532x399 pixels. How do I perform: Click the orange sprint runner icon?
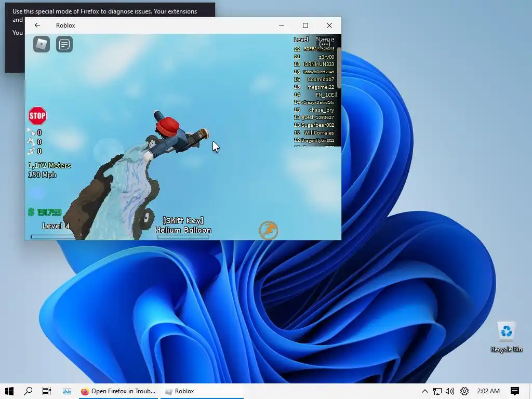[x=269, y=230]
